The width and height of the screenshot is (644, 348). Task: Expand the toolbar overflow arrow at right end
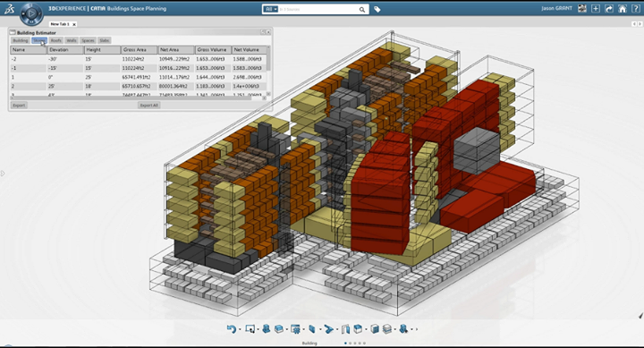417,329
